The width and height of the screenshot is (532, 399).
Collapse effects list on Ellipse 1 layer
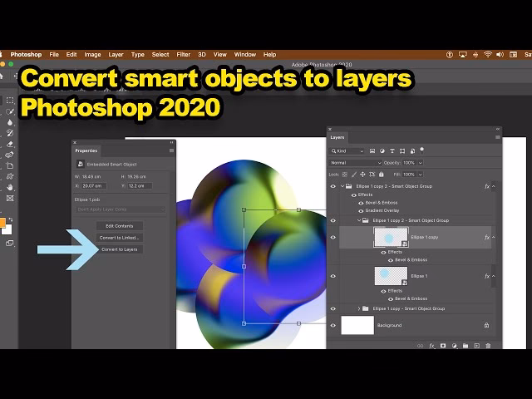point(494,276)
